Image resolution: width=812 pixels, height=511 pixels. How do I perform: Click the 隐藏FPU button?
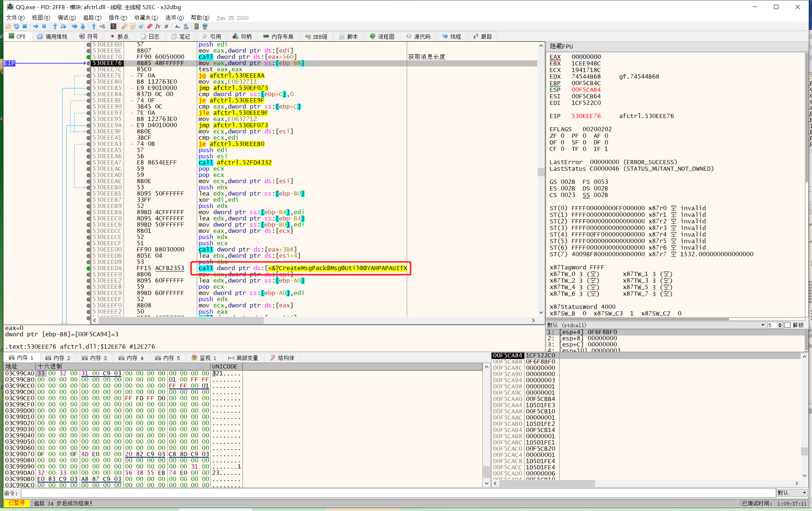pos(561,46)
